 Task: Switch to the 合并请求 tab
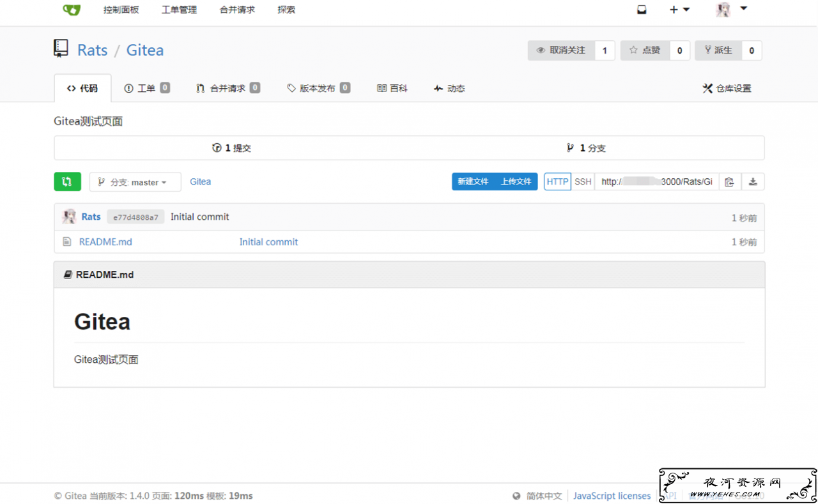pyautogui.click(x=228, y=88)
